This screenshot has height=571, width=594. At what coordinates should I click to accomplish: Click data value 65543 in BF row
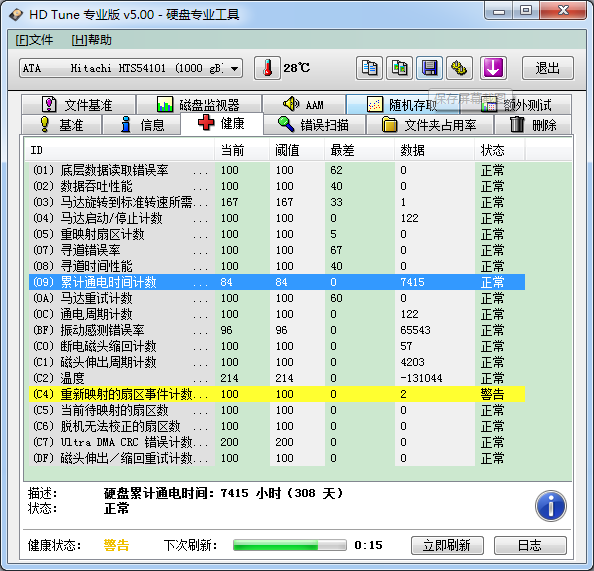pos(415,330)
